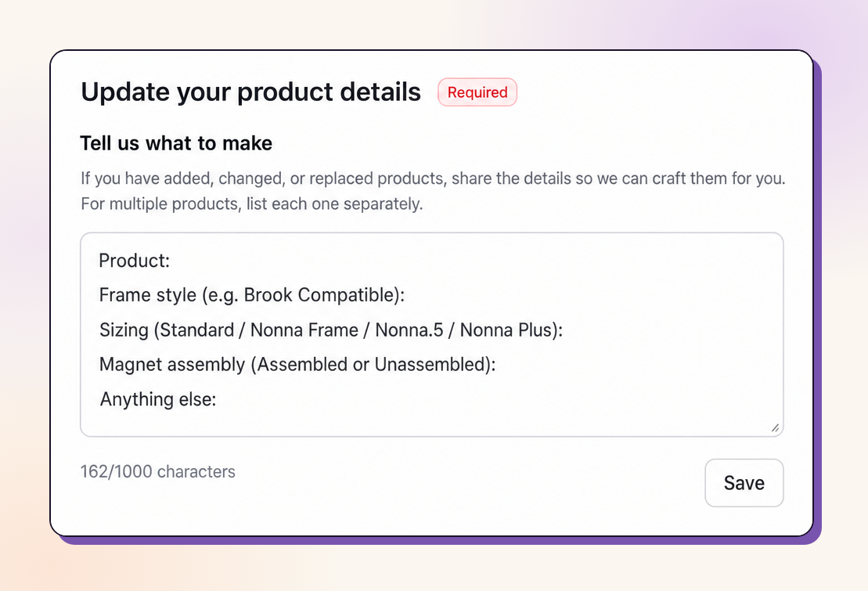Click the 'Update your product details' heading

(x=250, y=92)
